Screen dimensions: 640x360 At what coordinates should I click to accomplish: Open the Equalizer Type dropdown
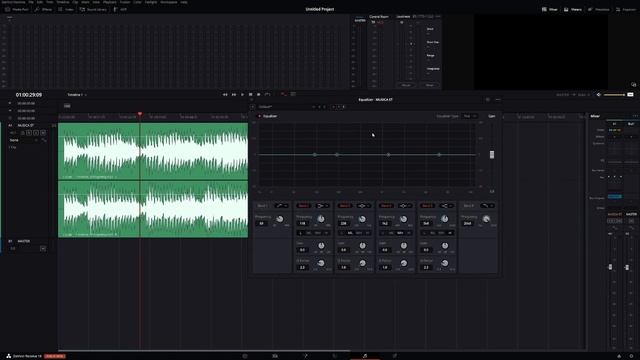pyautogui.click(x=470, y=116)
